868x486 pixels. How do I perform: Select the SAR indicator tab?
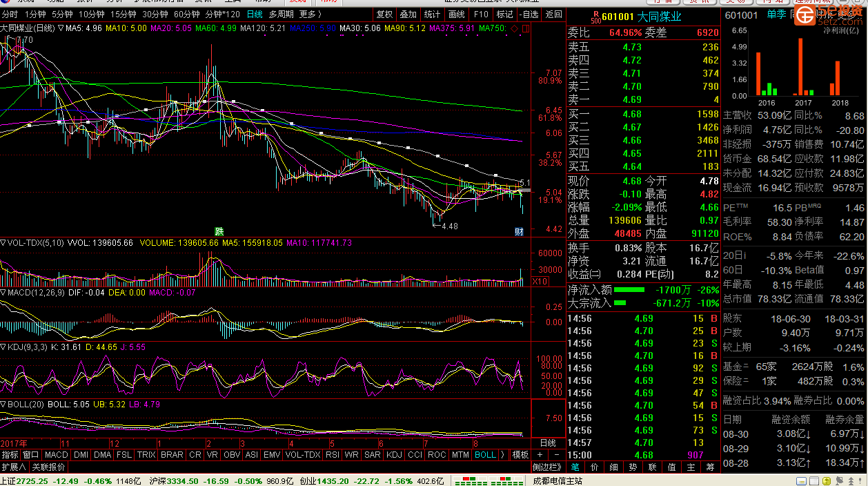[x=373, y=455]
